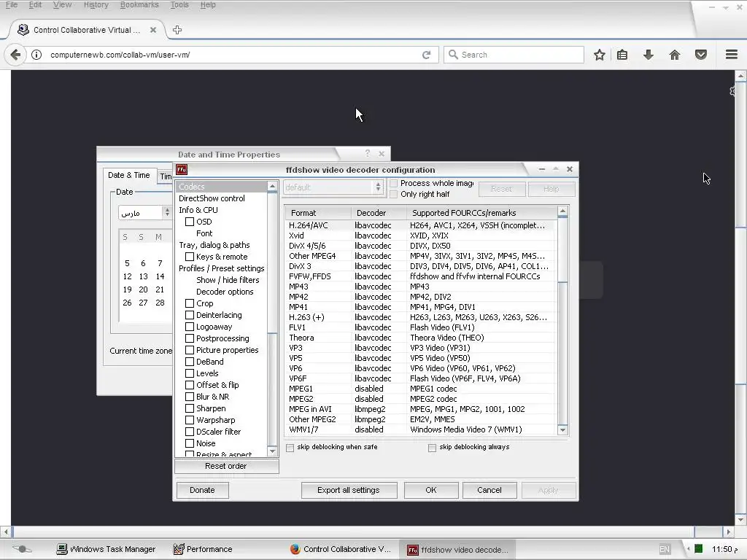This screenshot has height=560, width=747.
Task: Select DirectShow control in settings tree
Action: point(212,198)
